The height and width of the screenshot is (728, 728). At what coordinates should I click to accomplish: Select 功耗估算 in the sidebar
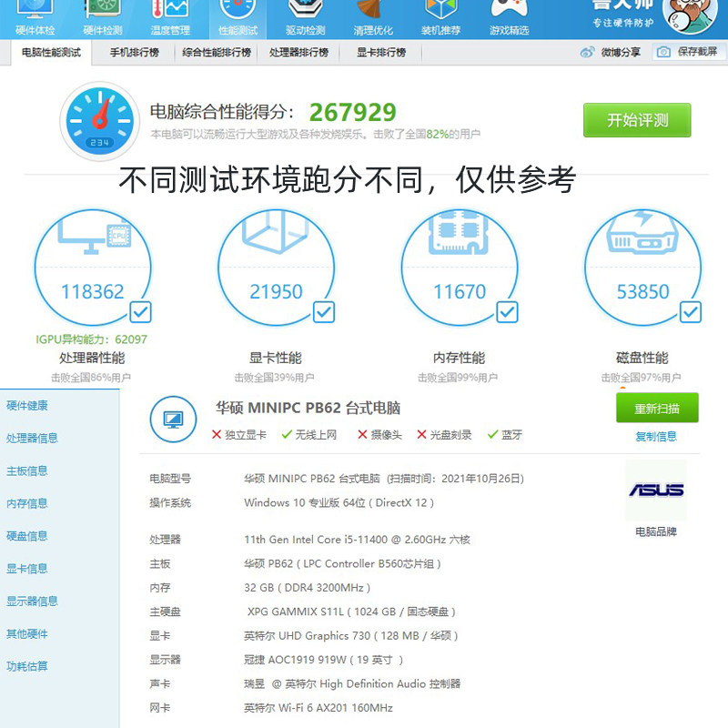tap(27, 666)
